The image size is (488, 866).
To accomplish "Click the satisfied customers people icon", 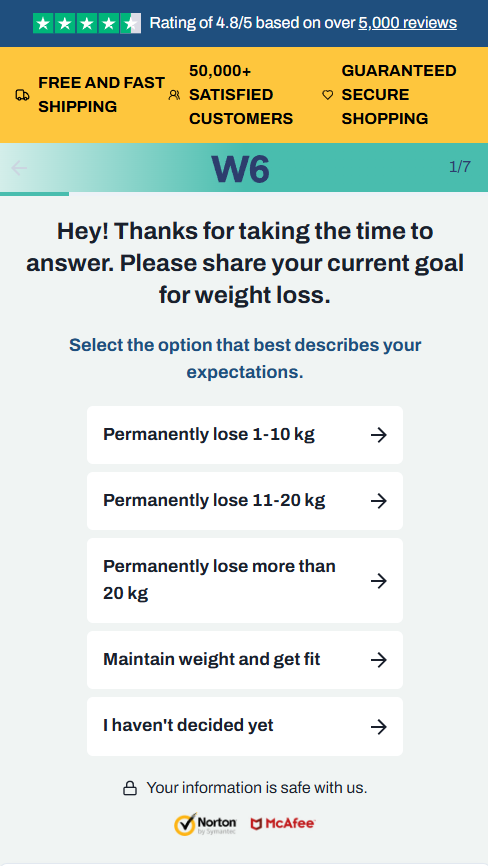I will tap(174, 95).
